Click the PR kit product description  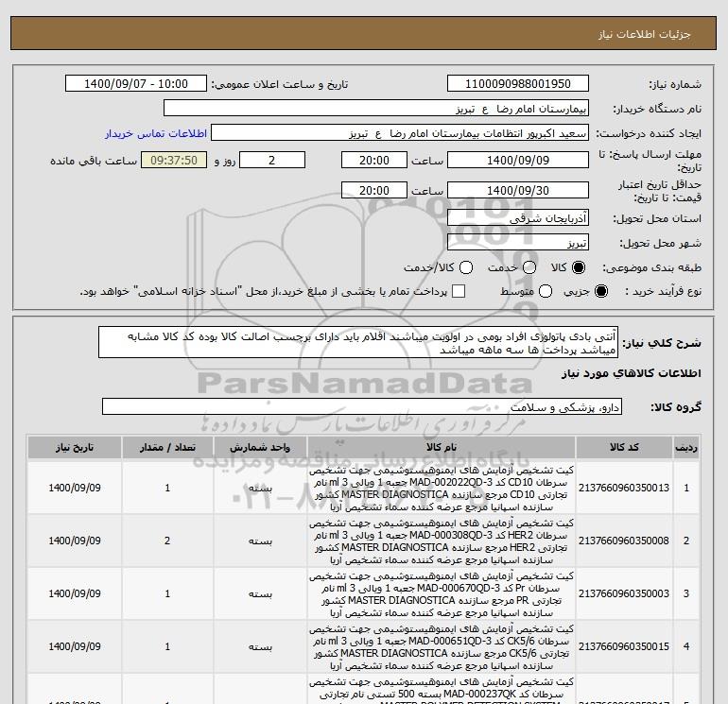click(442, 594)
